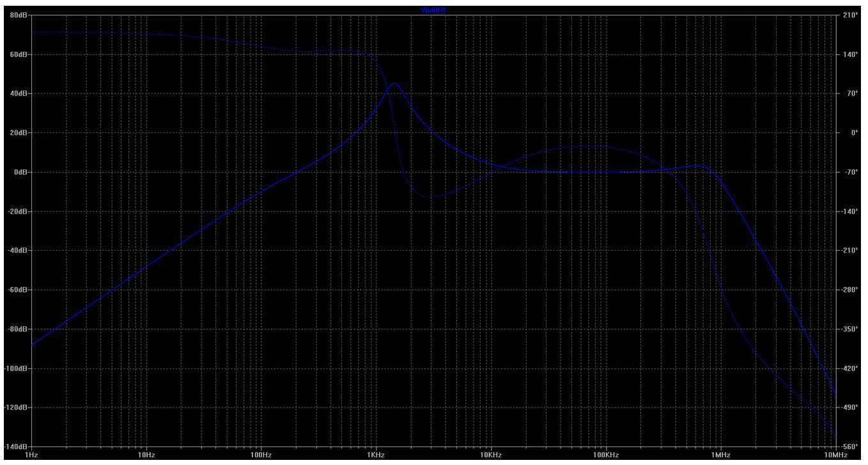Click the -20dB label on the magnitude axis
Screen dimensions: 868x465
(x=17, y=211)
